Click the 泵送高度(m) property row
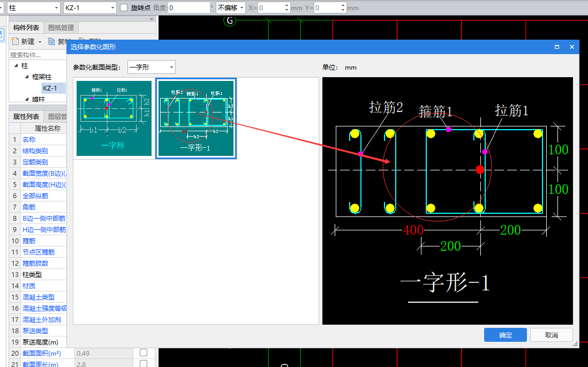This screenshot has width=588, height=367. (x=38, y=342)
